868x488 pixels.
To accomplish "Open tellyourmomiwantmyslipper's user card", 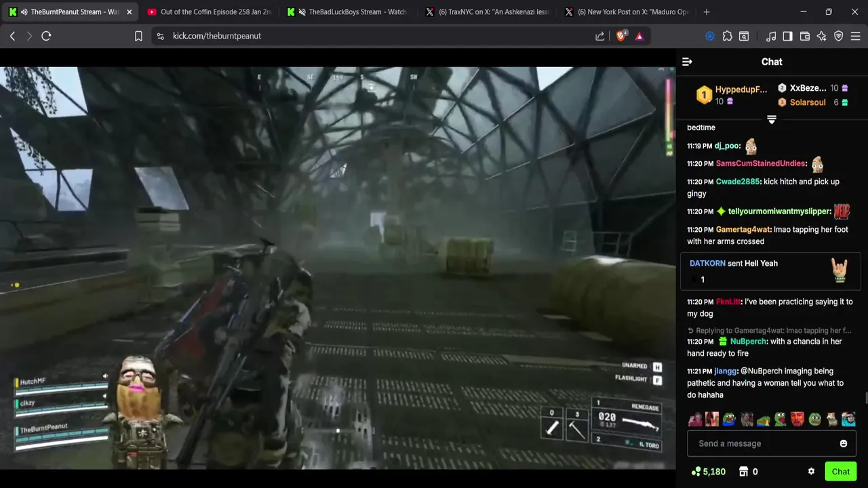I will (x=778, y=211).
